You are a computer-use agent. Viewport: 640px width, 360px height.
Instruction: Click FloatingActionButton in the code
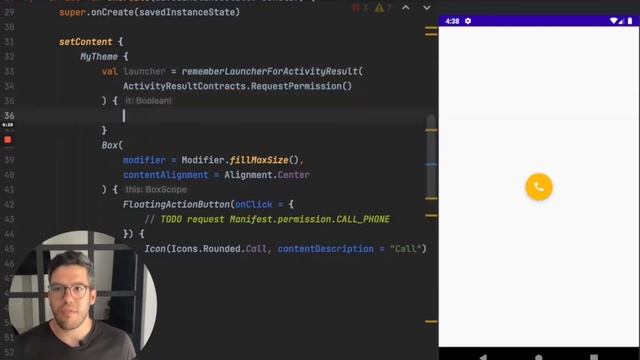click(176, 204)
